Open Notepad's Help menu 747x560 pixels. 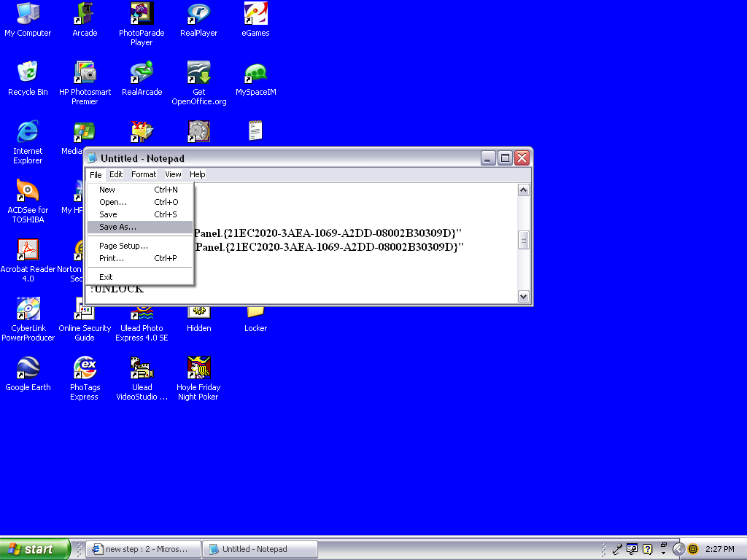point(197,174)
